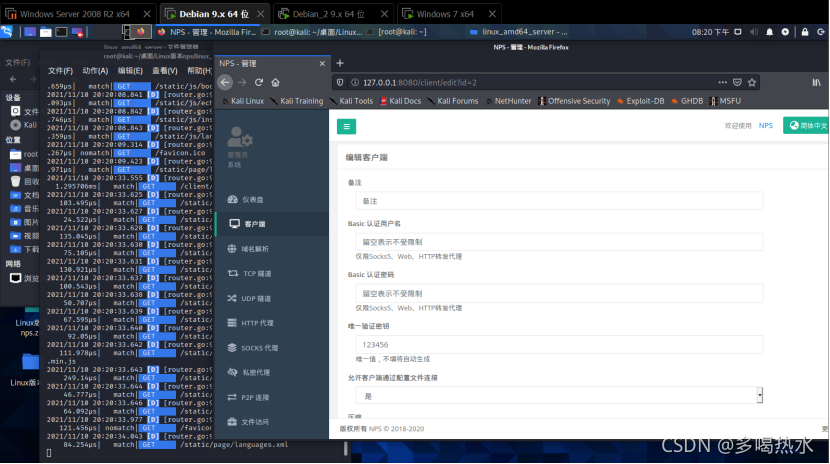Screen dimensions: 830x464
Task: Open the 简体中文 language dropdown button
Action: coord(807,125)
